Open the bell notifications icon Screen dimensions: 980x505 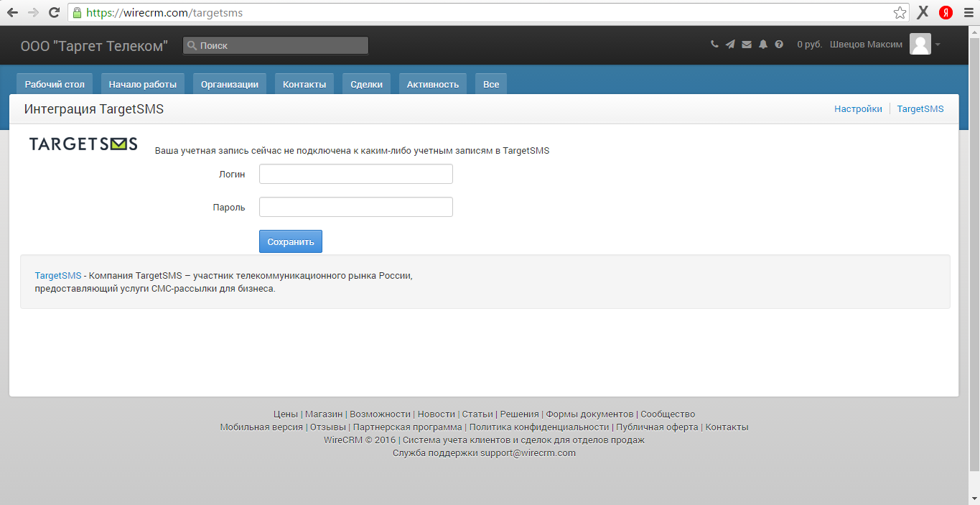coord(763,45)
